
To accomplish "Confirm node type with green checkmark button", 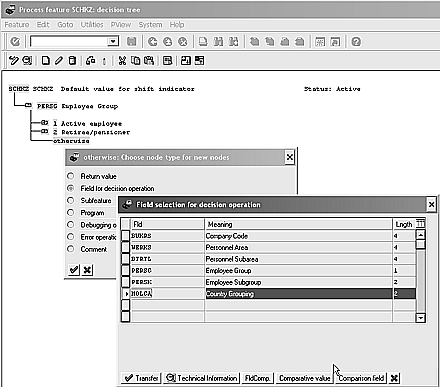I will point(74,269).
